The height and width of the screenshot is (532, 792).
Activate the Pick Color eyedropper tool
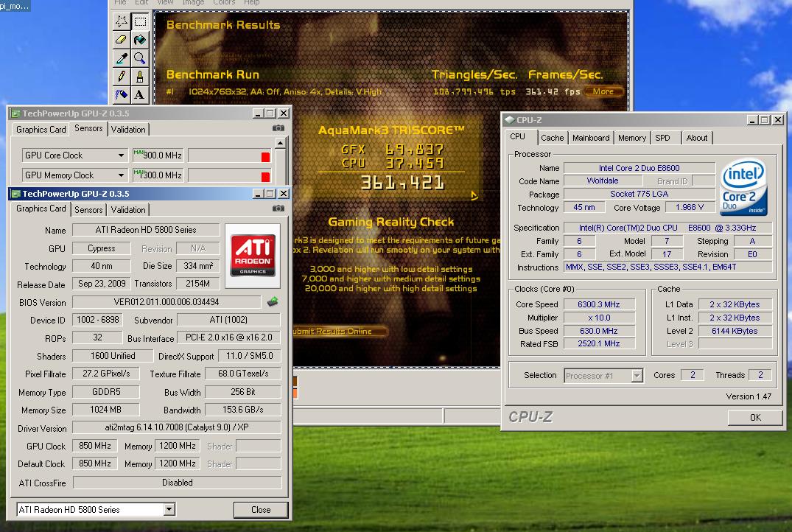122,58
